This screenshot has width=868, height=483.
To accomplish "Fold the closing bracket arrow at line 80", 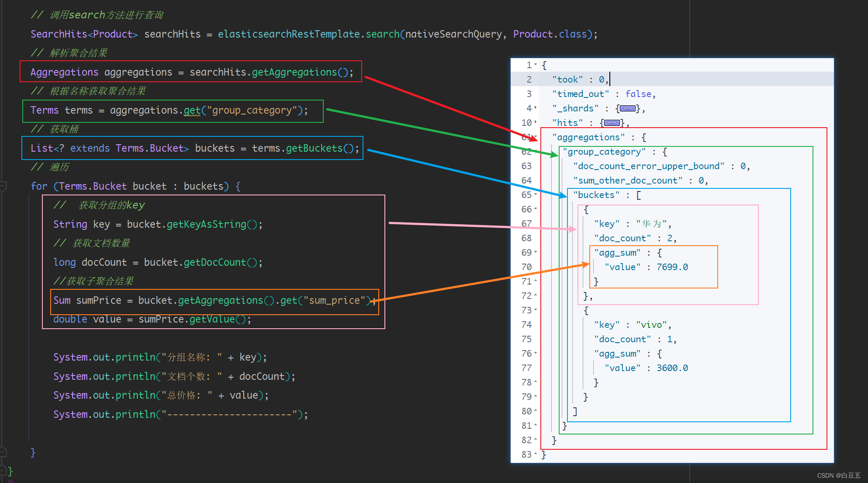I will [x=536, y=410].
